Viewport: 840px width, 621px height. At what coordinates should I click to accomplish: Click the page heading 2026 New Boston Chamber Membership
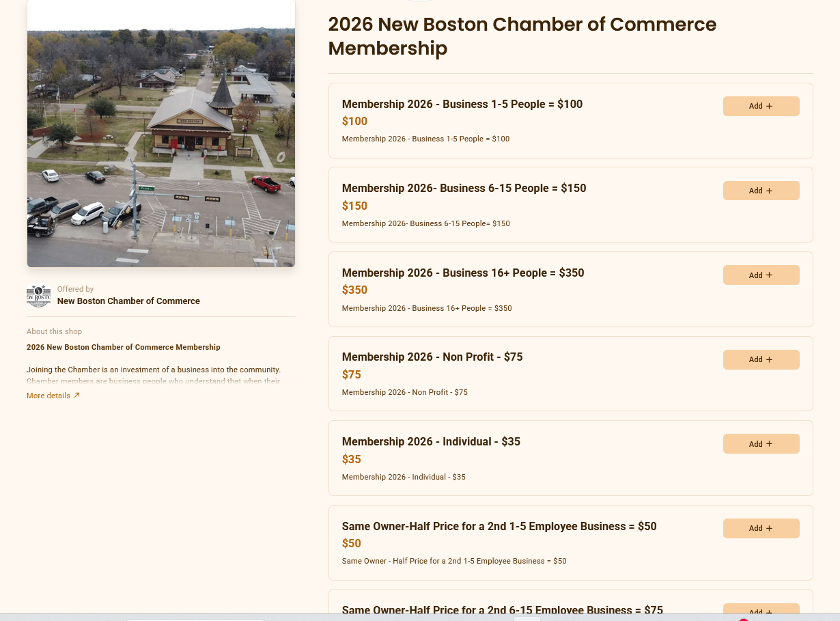(522, 36)
